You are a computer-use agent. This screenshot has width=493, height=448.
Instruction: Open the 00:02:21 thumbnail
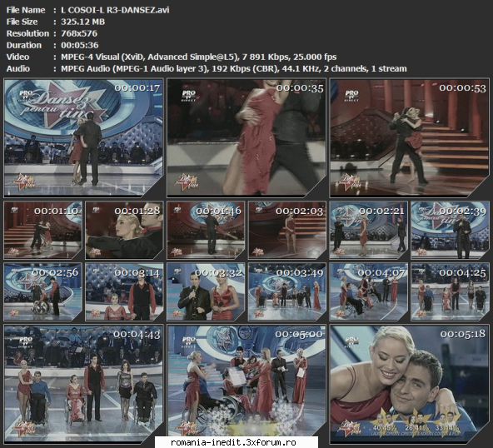tap(369, 230)
